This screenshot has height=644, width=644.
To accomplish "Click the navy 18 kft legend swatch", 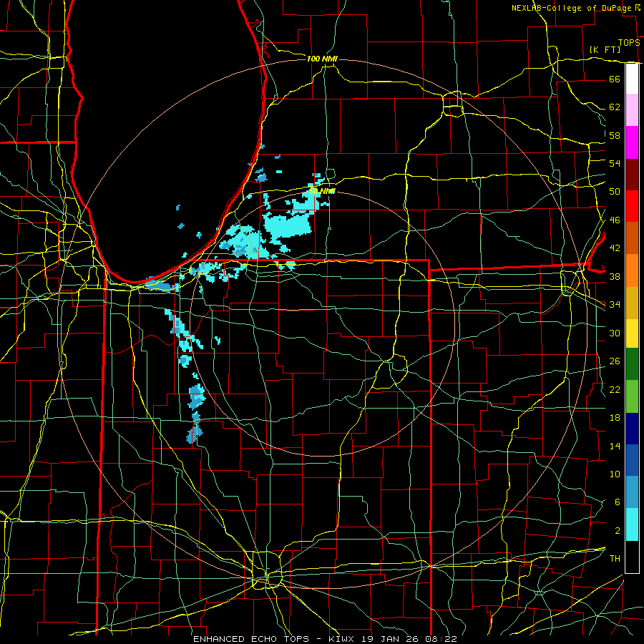I will pyautogui.click(x=632, y=429).
